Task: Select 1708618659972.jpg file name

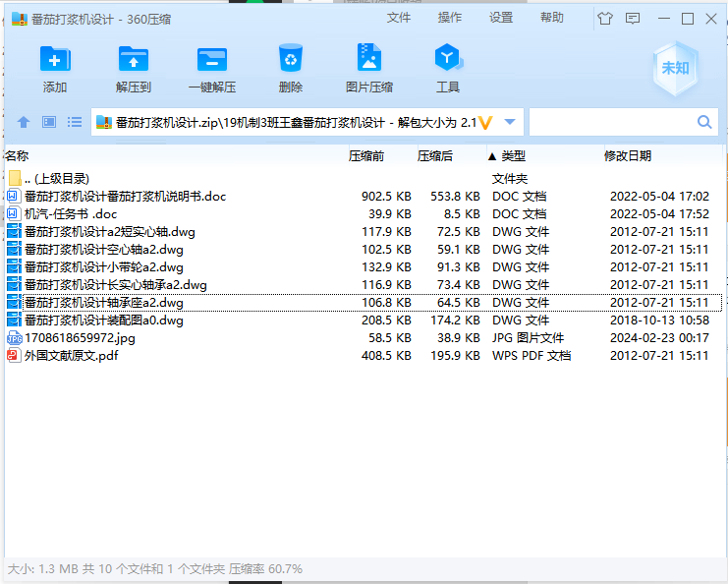Action: click(80, 338)
